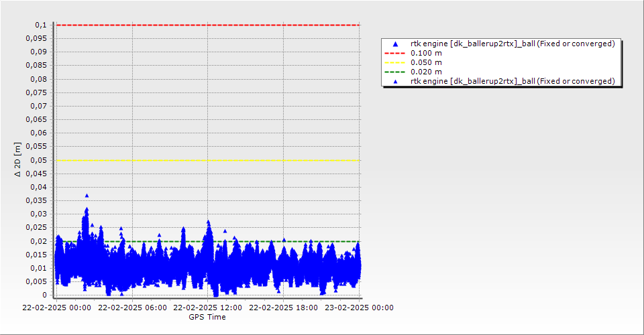Click the 0,075 y-axis tick label
The image size is (644, 335).
[36, 92]
